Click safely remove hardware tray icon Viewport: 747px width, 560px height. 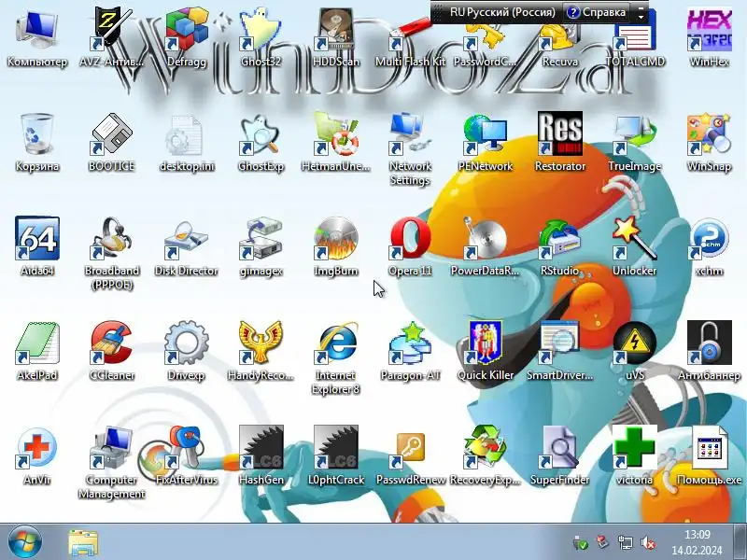tap(580, 542)
